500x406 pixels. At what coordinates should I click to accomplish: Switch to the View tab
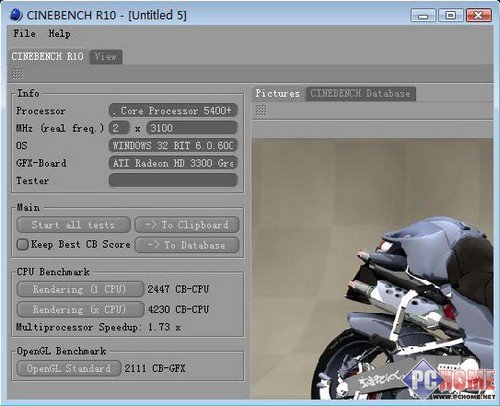pos(106,56)
